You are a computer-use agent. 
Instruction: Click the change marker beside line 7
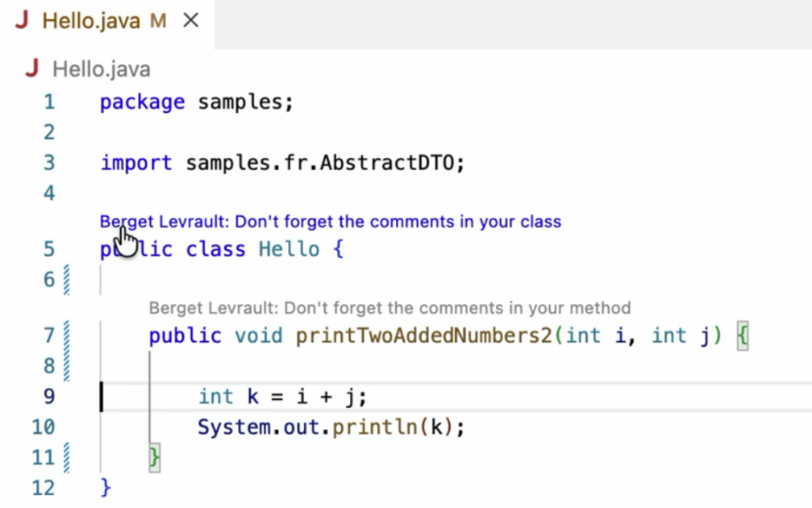pos(67,335)
